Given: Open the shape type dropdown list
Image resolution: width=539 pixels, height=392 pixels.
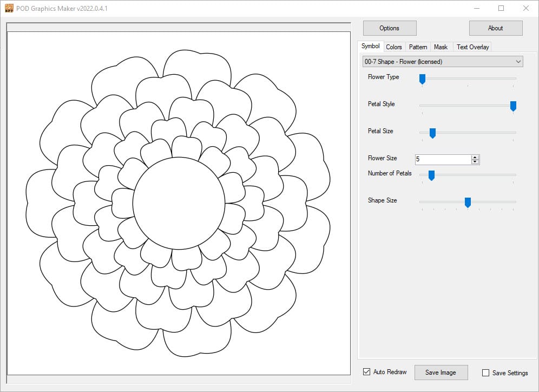Looking at the screenshot, I should [x=518, y=62].
